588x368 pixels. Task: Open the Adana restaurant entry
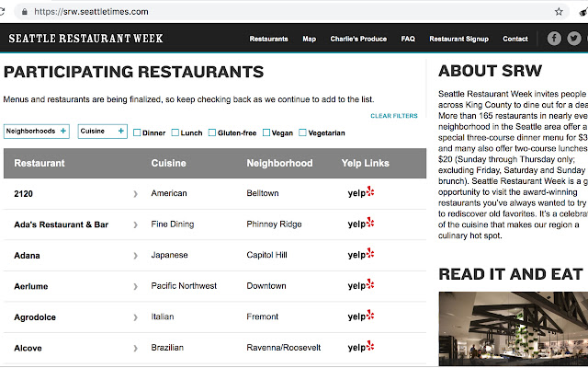click(x=27, y=256)
